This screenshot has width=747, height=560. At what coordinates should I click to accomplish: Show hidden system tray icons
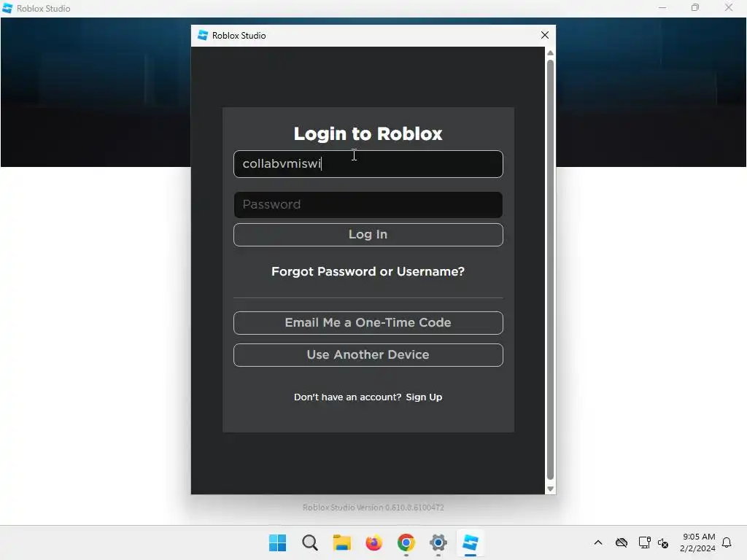tap(598, 542)
